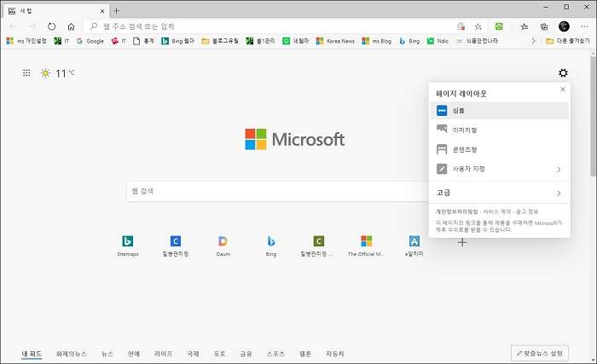
Task: Open the 식품안전나라 bookmark
Action: 478,41
